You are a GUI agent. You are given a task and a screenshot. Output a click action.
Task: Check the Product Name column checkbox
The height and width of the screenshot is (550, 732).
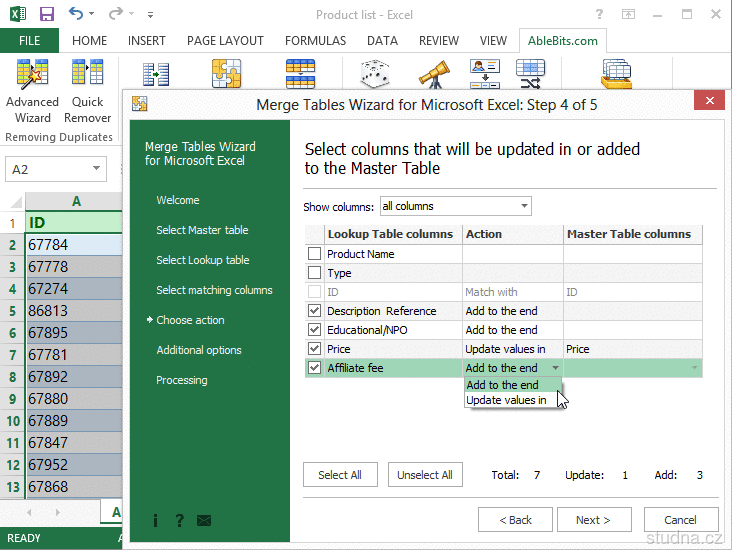click(315, 254)
